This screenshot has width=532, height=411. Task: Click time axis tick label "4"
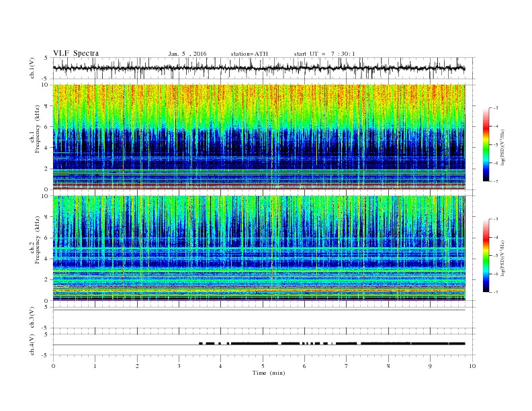tap(220, 366)
